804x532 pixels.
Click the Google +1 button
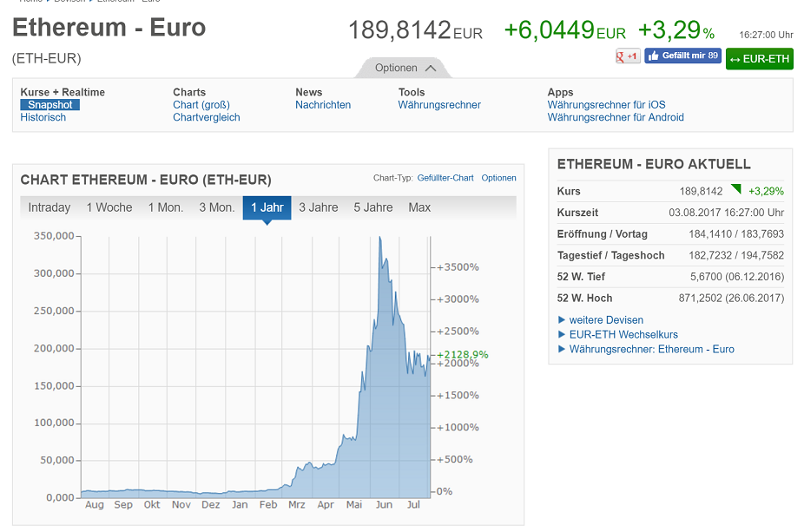pyautogui.click(x=628, y=56)
